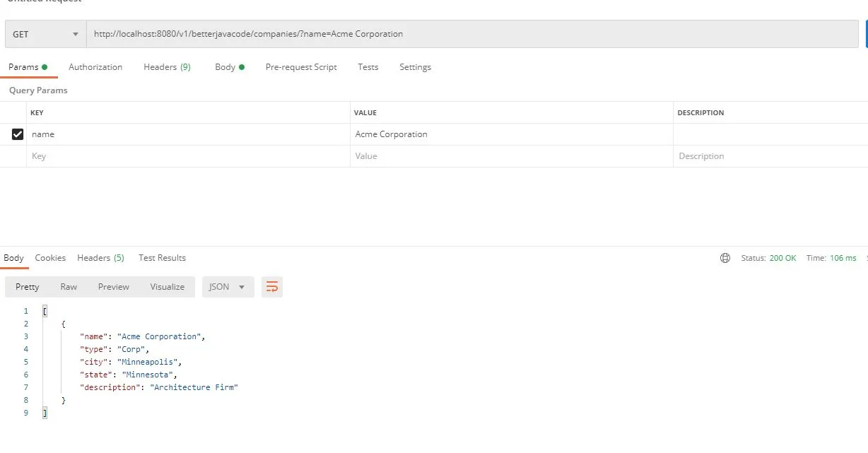868x453 pixels.
Task: Click the empty Key field in params
Action: (187, 156)
